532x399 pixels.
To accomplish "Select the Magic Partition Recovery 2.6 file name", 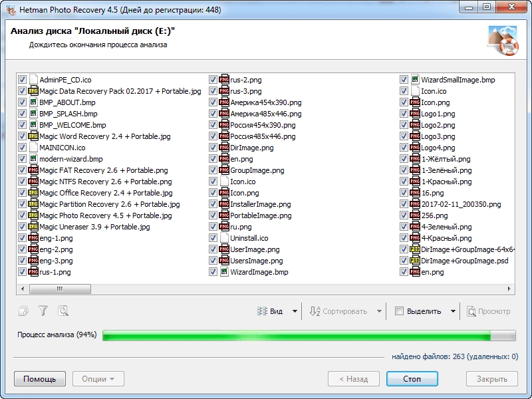I will (x=110, y=204).
